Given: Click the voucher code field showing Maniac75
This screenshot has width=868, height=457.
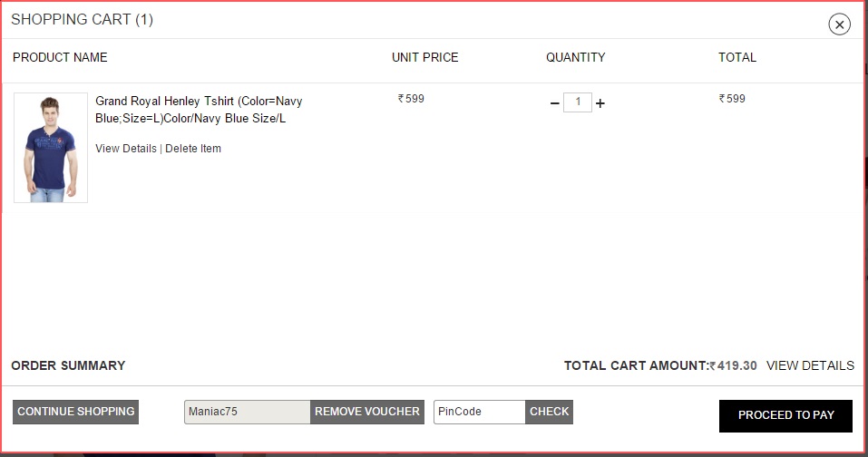Looking at the screenshot, I should point(247,412).
